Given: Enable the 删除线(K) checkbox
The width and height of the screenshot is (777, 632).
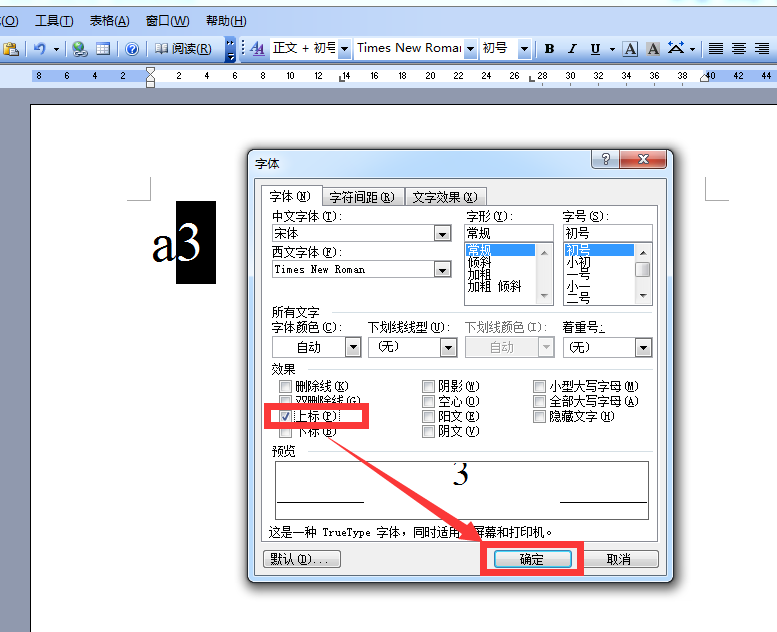Looking at the screenshot, I should tap(285, 386).
